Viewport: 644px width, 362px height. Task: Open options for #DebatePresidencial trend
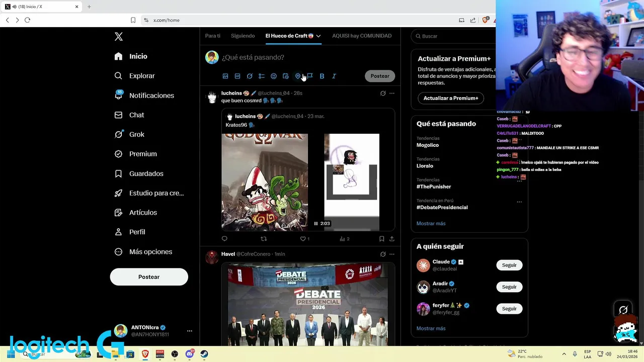(x=519, y=202)
